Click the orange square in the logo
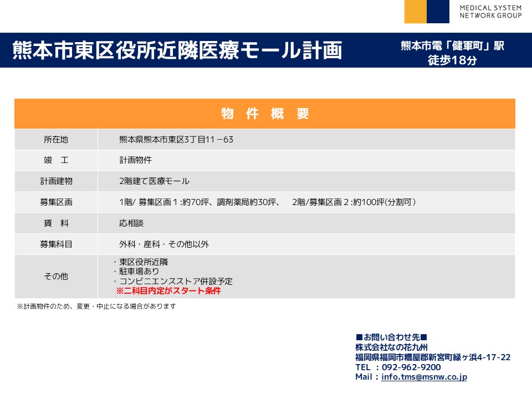Image resolution: width=532 pixels, height=399 pixels. tap(415, 12)
